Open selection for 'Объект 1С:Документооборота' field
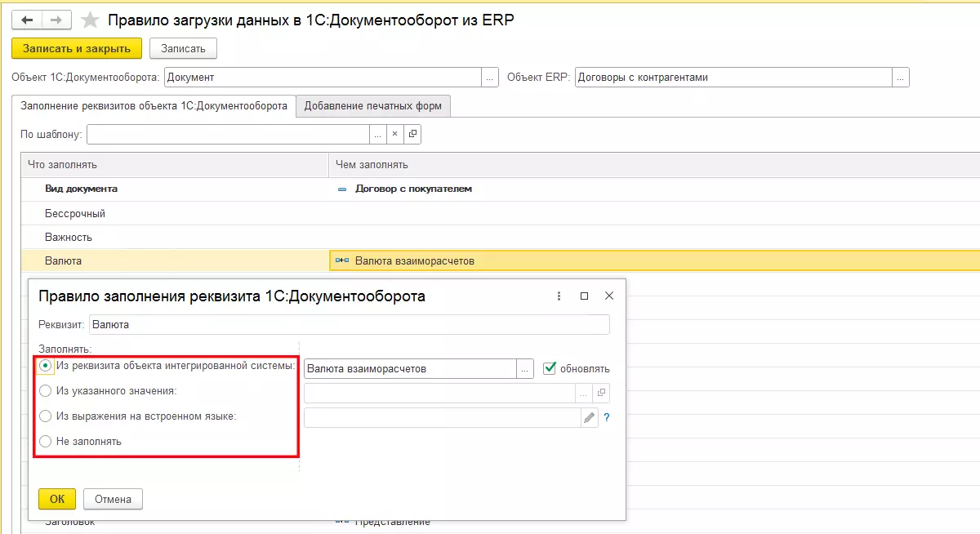 490,78
